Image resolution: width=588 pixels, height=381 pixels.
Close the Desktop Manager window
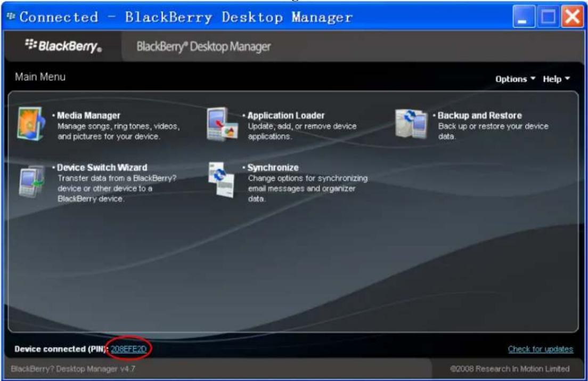(572, 17)
